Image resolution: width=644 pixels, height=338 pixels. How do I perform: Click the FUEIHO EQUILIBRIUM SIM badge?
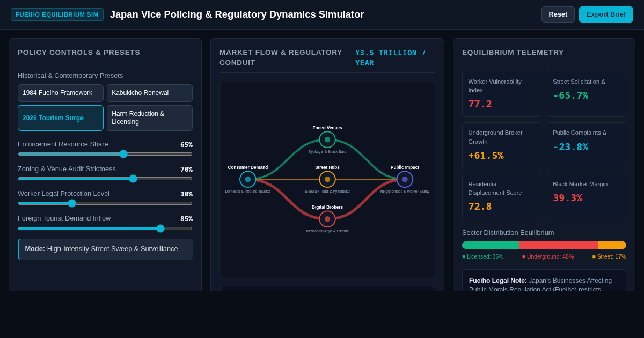pos(57,14)
